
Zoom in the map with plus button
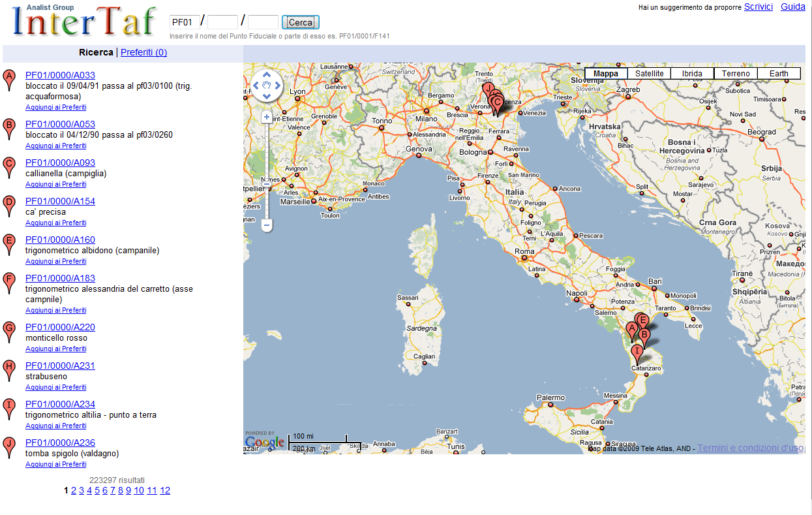[267, 117]
